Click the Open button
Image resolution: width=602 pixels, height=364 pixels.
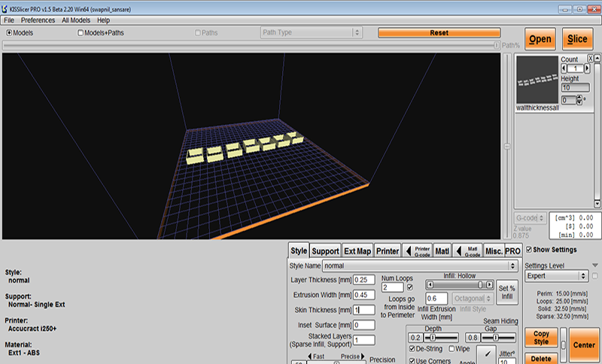coord(540,39)
